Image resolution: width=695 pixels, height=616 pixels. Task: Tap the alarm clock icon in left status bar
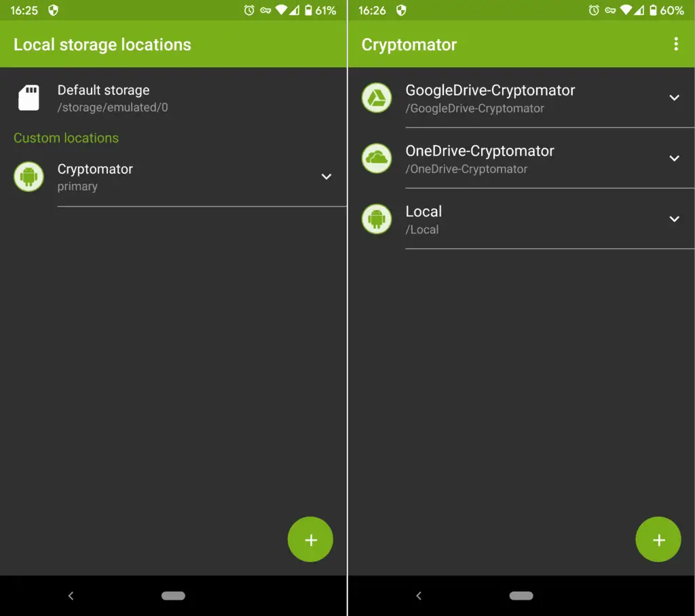[x=249, y=10]
